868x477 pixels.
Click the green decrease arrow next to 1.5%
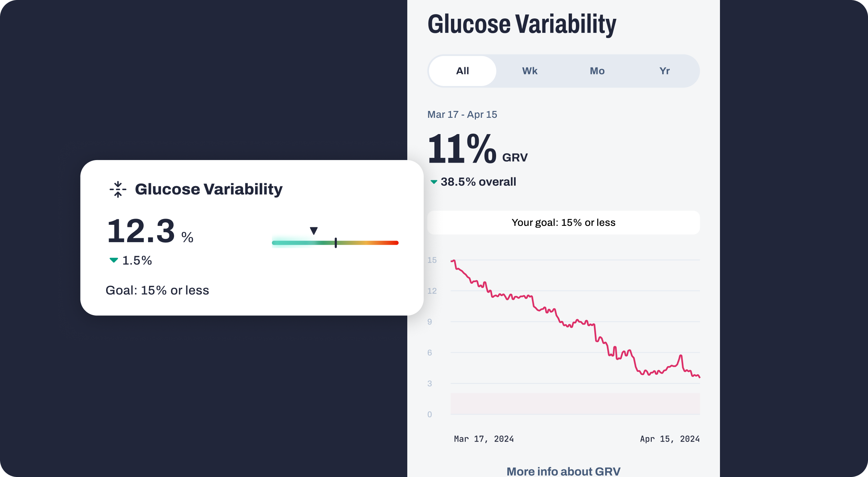tap(113, 260)
